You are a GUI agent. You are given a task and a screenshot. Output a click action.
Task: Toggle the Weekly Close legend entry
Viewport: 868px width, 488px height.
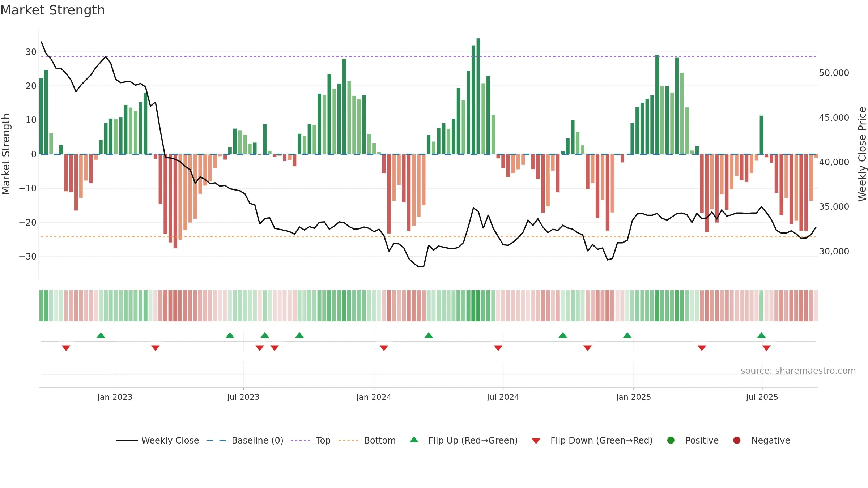pos(157,440)
